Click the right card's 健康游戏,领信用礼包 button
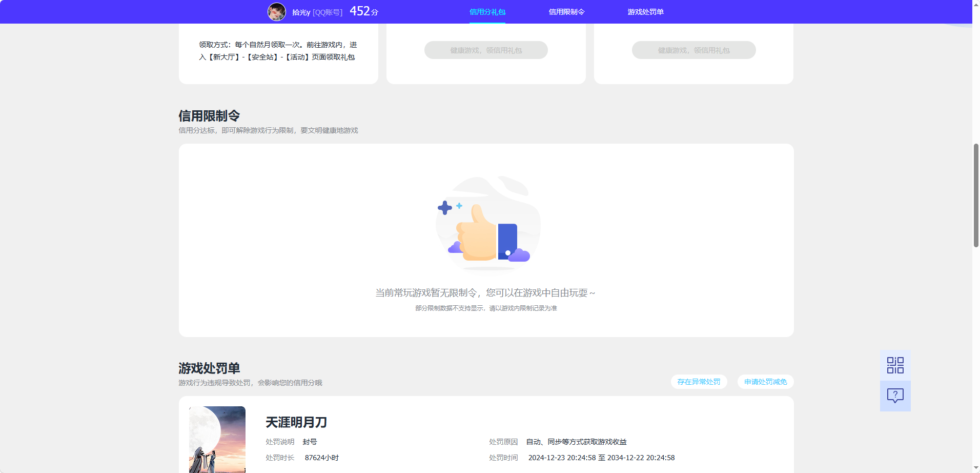 click(693, 50)
